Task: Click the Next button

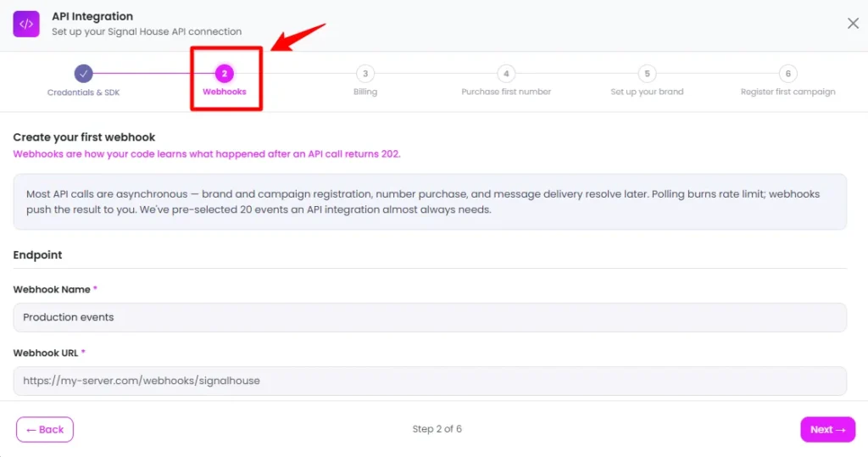Action: pyautogui.click(x=827, y=429)
